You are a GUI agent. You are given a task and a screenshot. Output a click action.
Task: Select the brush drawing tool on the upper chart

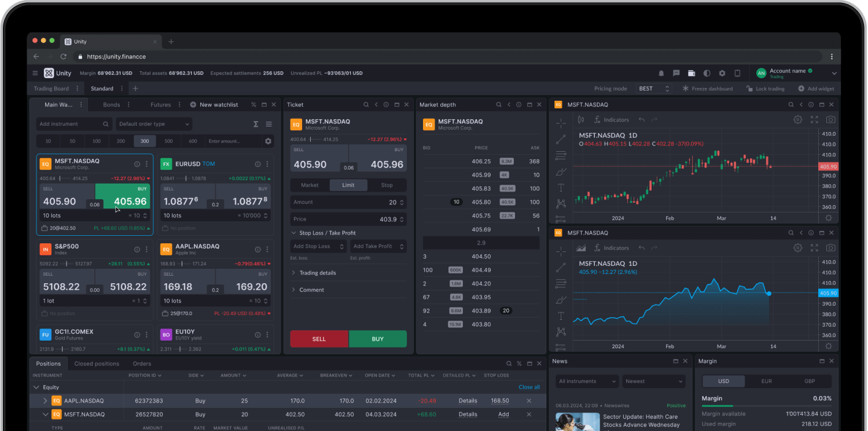point(561,172)
